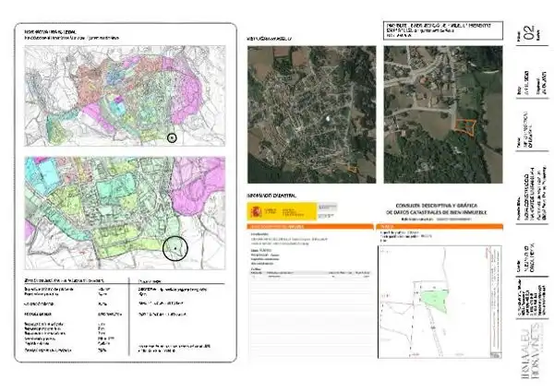Image resolution: width=554 pixels, height=392 pixels.
Task: Click the small orange parcel on left aerial photo
Action: click(x=354, y=170)
